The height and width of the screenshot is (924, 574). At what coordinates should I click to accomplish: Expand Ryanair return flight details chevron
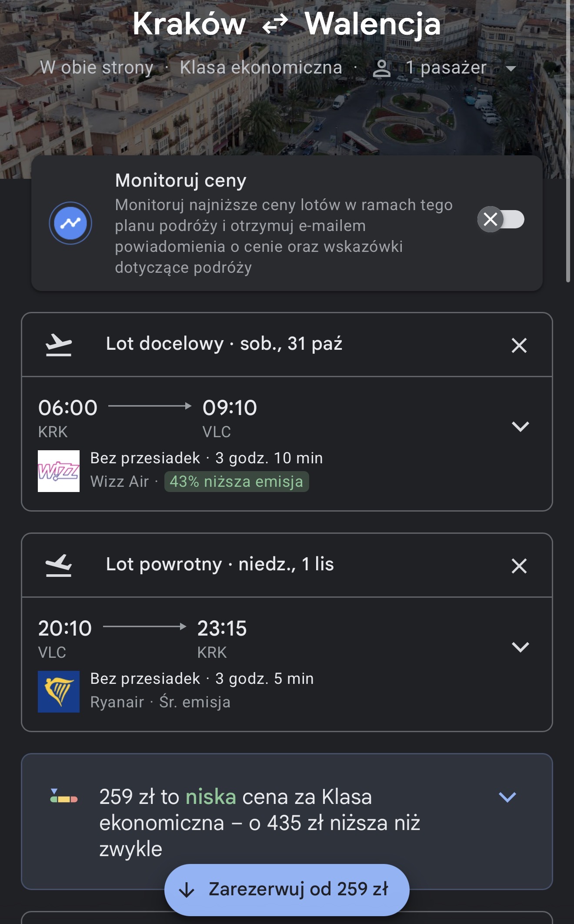[x=521, y=647]
